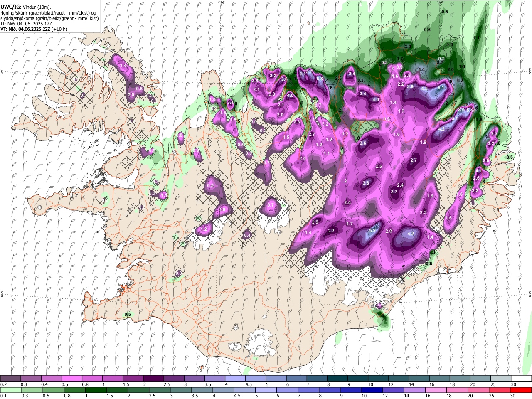Pick bright pink upper swatch between 0.5 and 0.8
532x399 pixels.
point(71,378)
